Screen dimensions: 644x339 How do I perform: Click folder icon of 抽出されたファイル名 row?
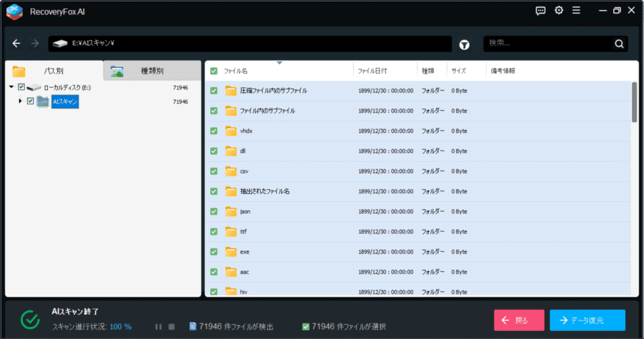(231, 191)
